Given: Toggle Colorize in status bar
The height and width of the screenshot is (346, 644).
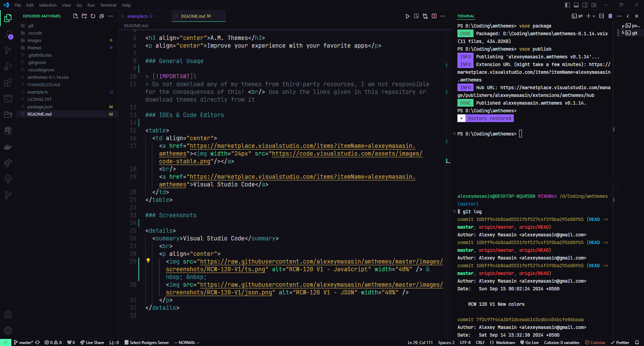Looking at the screenshot, I should pos(595,343).
